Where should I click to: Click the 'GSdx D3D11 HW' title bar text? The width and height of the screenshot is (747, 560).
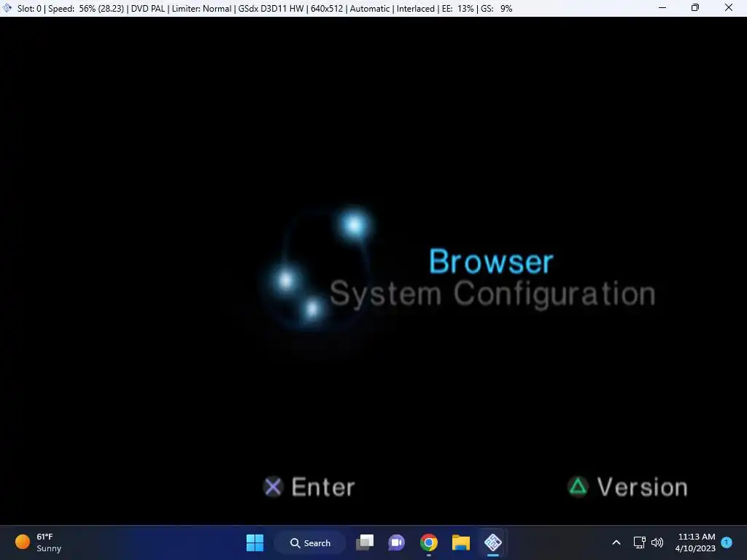click(x=271, y=9)
